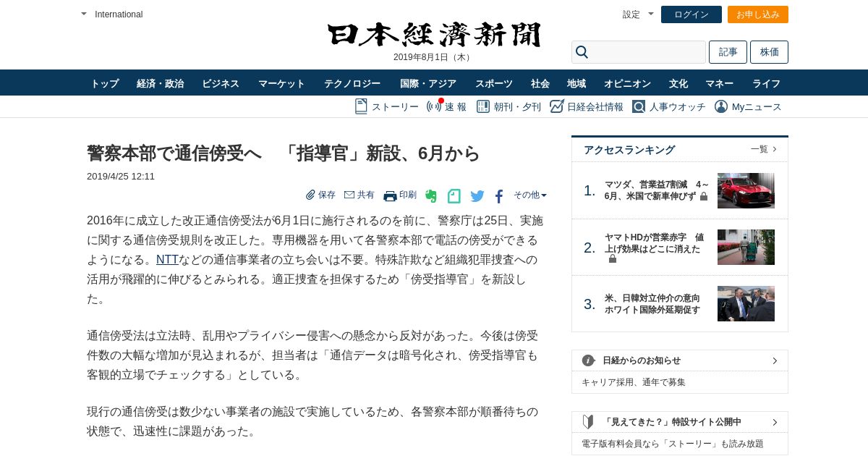
Task: Click the Myニュース profile icon
Action: 721,106
